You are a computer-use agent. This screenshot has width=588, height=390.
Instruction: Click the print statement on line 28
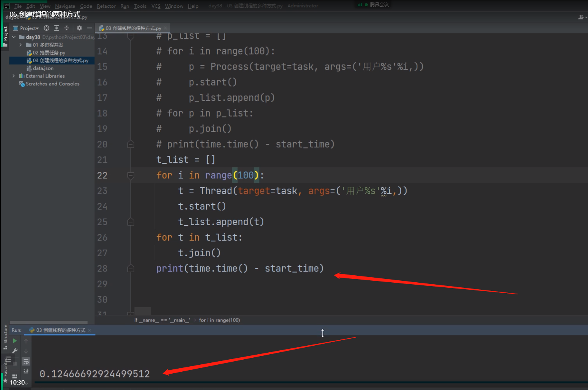(240, 269)
